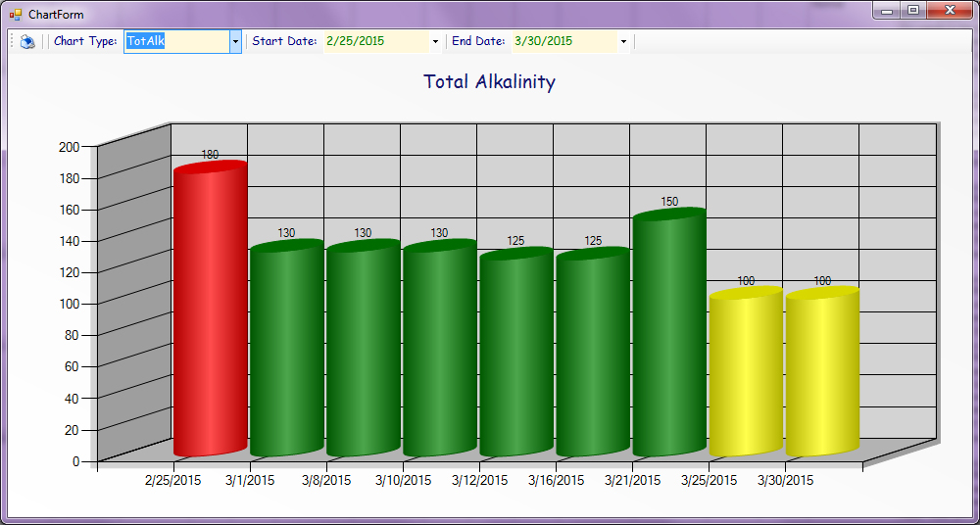Click the 180 data label above red bar
The image size is (980, 525).
[x=210, y=155]
